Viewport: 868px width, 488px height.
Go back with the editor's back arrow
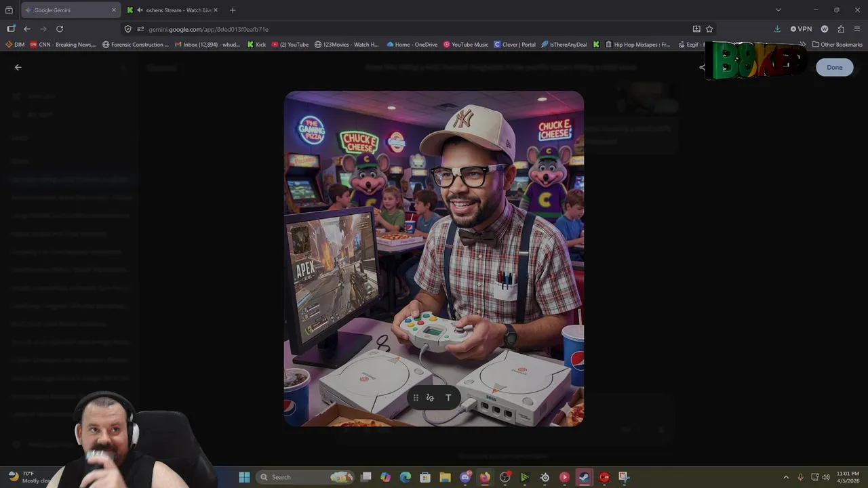[18, 67]
